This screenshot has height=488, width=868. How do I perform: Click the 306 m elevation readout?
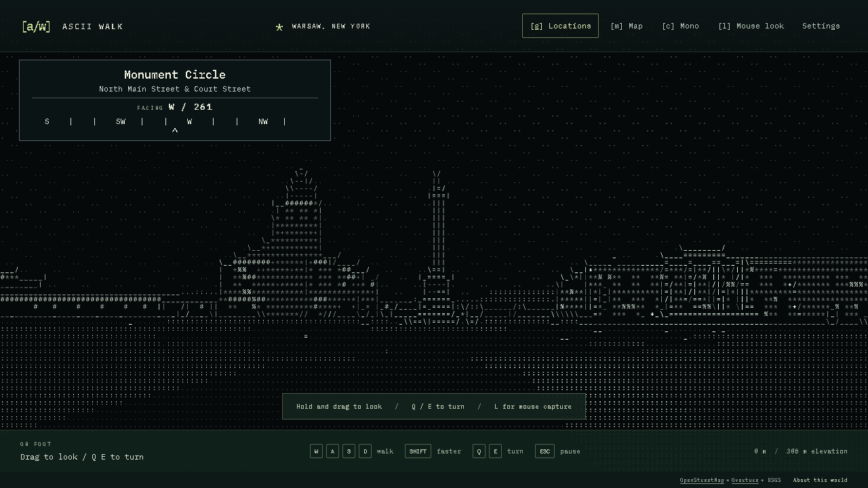tap(817, 451)
